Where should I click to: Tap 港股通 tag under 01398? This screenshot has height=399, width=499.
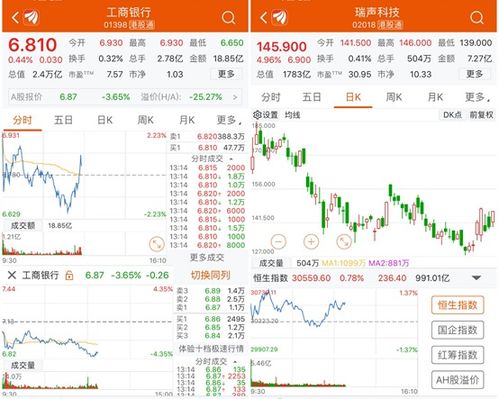(x=142, y=25)
